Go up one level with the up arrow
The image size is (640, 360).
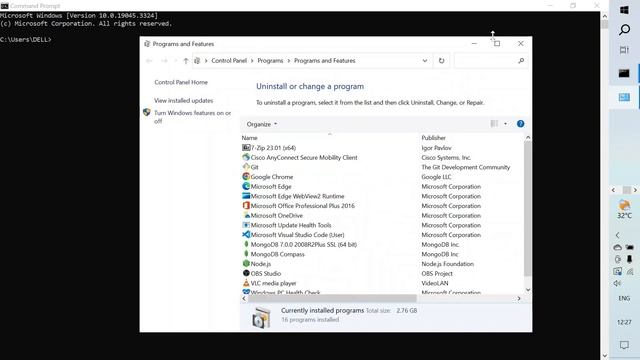(x=186, y=61)
